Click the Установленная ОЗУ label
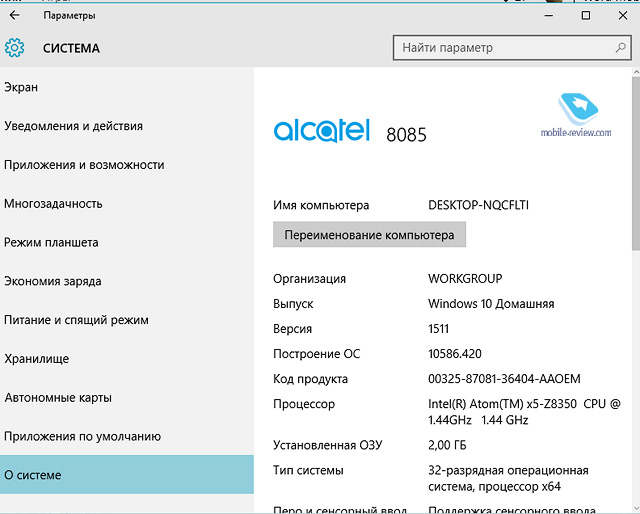The height and width of the screenshot is (514, 640). pos(327,445)
